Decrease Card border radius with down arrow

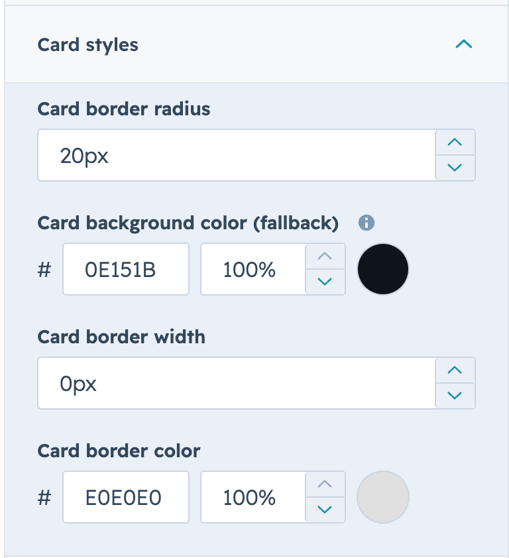(x=455, y=168)
